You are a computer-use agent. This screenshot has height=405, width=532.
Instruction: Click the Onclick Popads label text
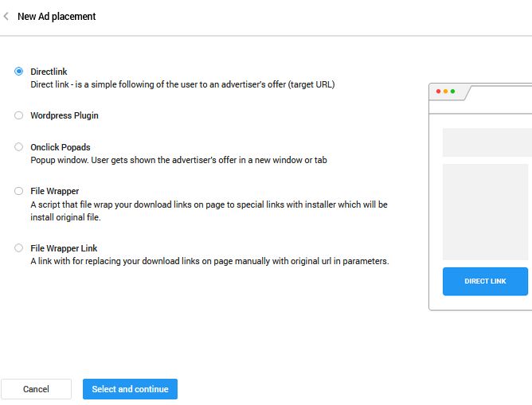tap(61, 147)
